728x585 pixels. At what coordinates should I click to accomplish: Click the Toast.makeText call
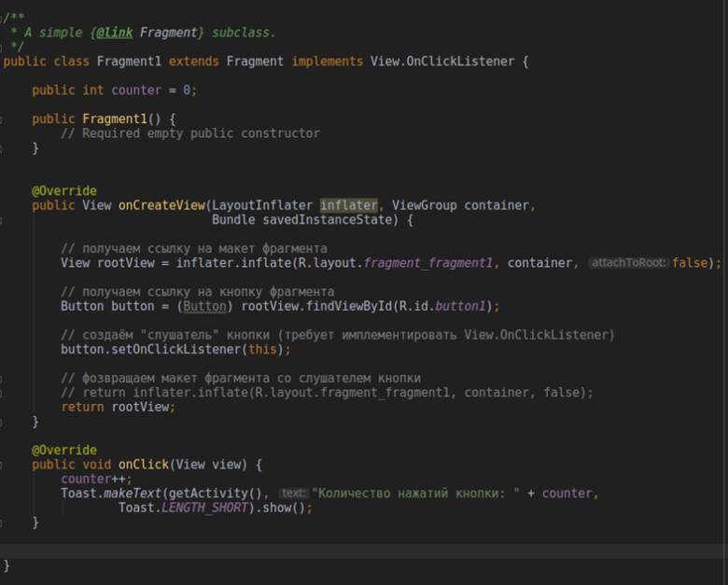point(110,493)
